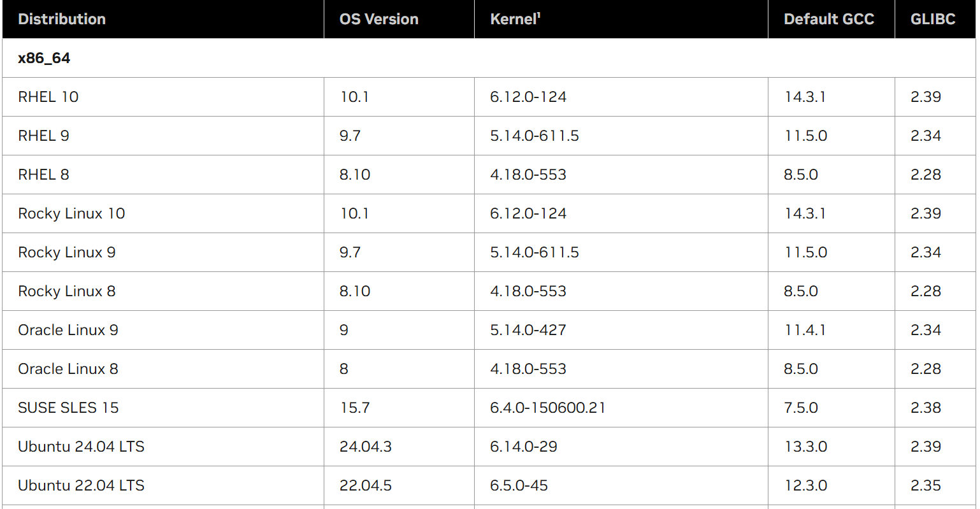Click the Distribution column header
This screenshot has height=509, width=980.
click(62, 19)
